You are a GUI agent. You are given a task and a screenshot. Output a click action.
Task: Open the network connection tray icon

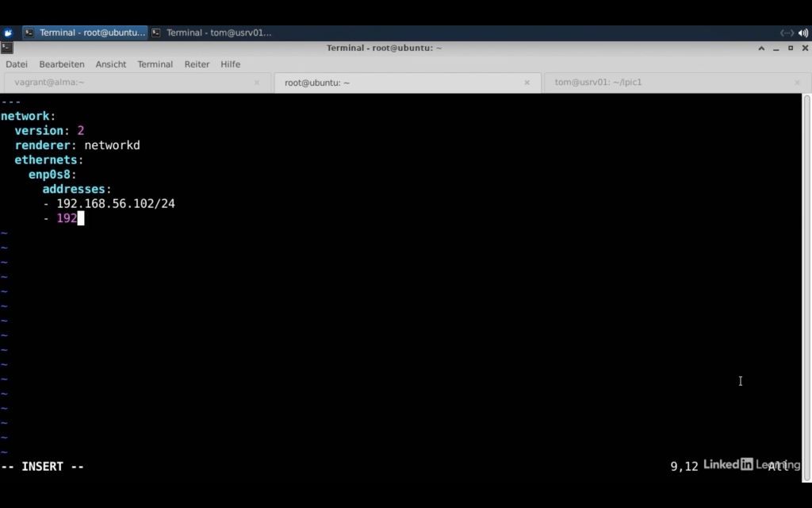click(x=787, y=33)
